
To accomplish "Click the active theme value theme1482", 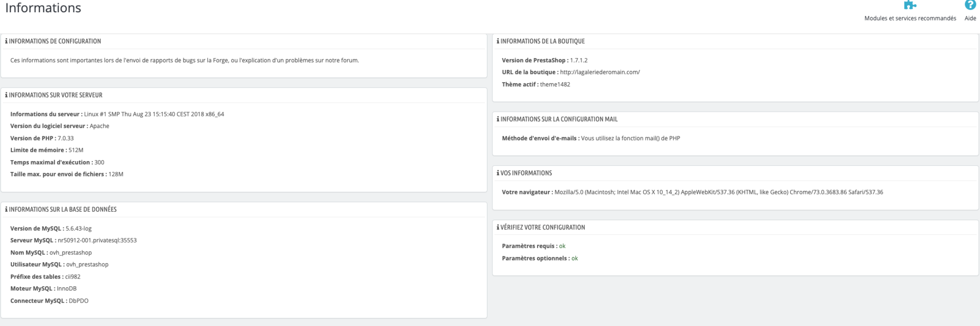I will point(555,85).
